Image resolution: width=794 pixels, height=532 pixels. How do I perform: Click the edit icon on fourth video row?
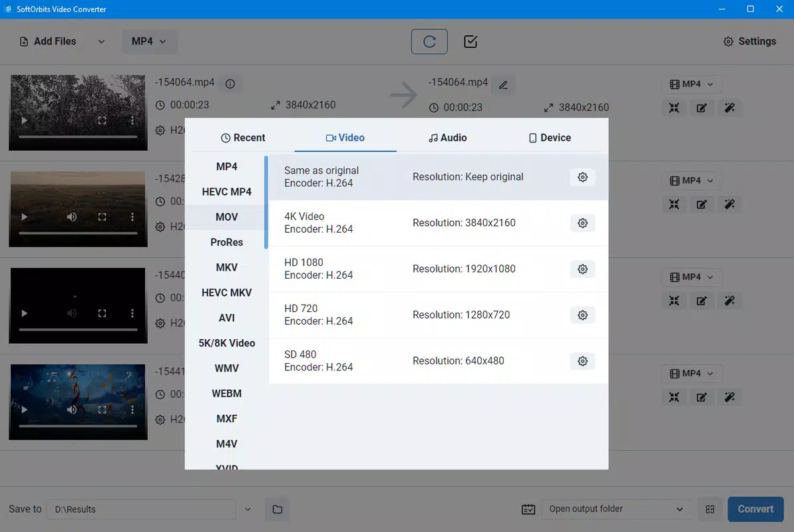(701, 398)
